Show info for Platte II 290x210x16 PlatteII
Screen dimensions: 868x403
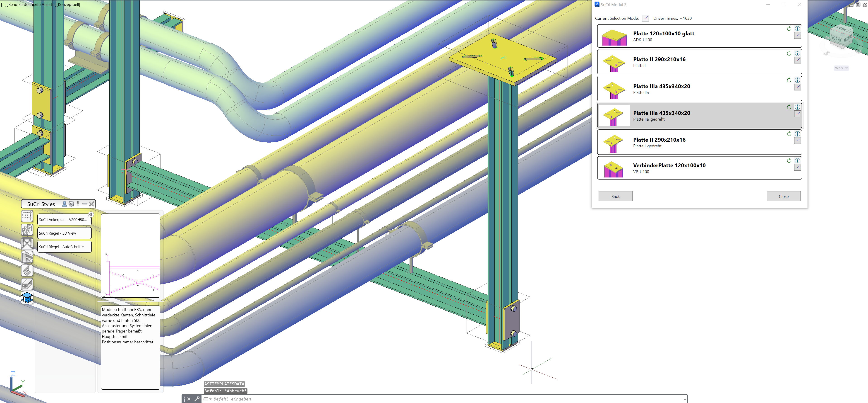797,53
